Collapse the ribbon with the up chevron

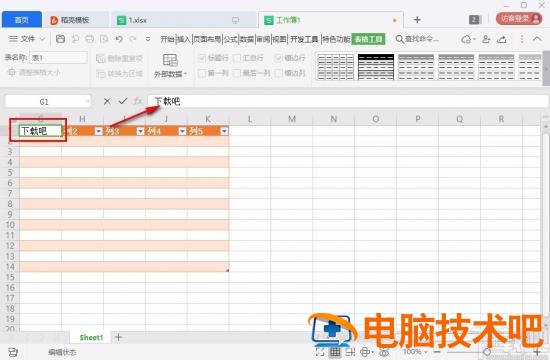pyautogui.click(x=537, y=39)
